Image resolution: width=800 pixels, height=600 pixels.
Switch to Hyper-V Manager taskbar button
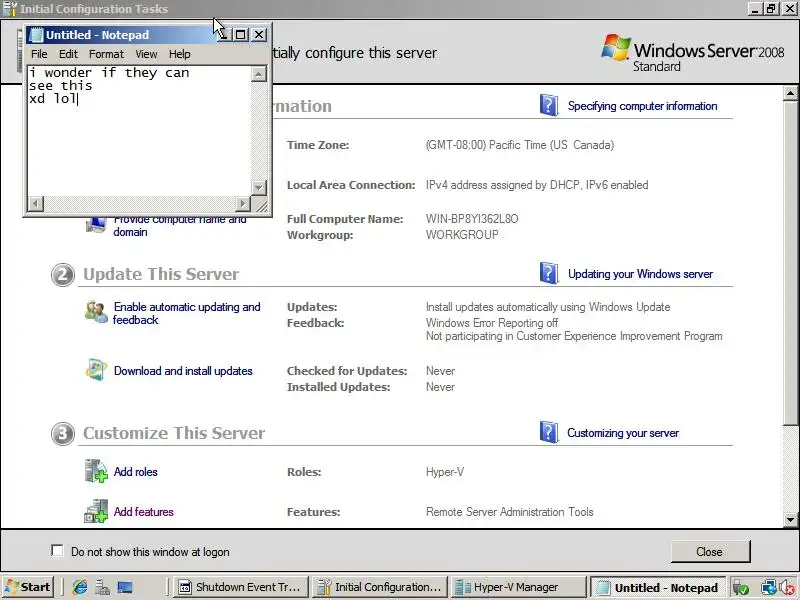tap(519, 587)
